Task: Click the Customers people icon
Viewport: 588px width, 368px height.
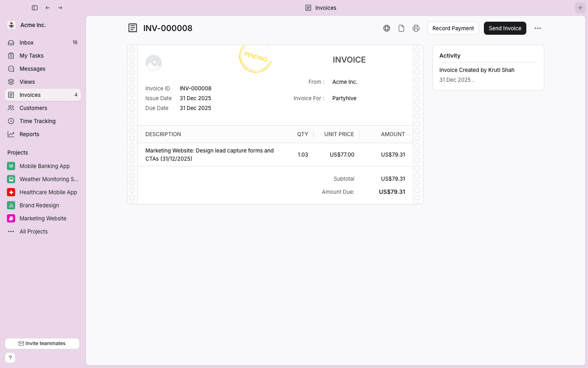Action: [11, 108]
